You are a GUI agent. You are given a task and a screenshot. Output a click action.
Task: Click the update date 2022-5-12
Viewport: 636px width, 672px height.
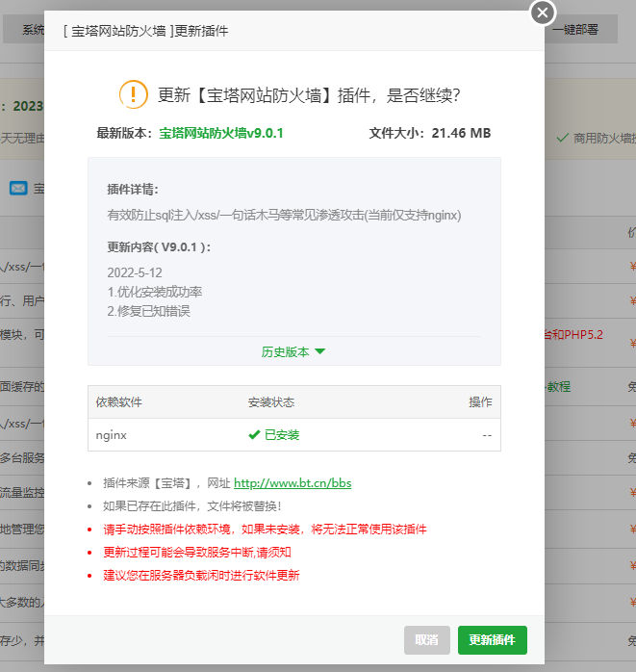click(x=135, y=273)
